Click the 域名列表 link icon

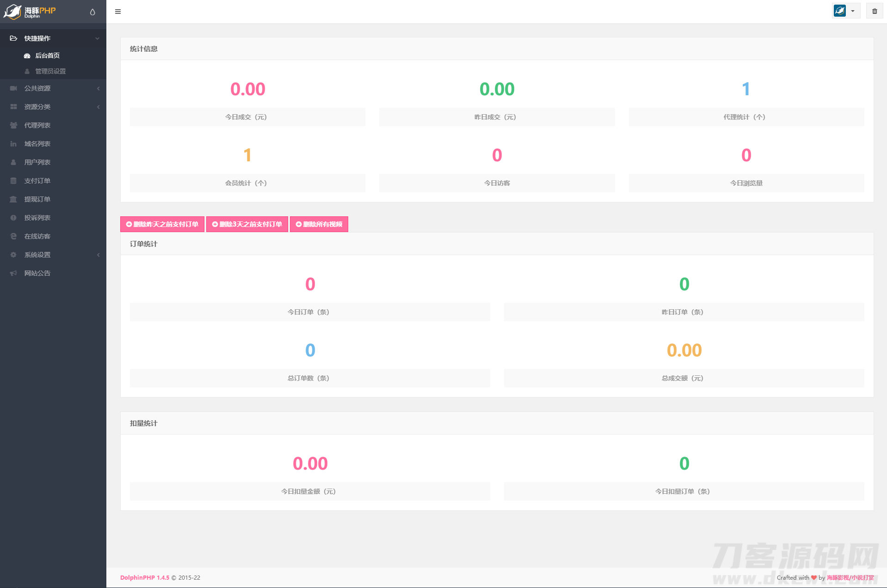pos(13,144)
